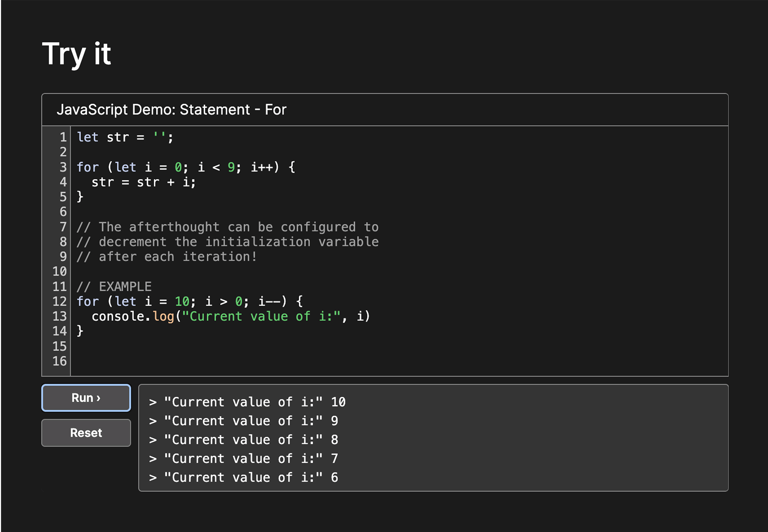Click line number 1 in gutter
768x532 pixels.
point(63,137)
